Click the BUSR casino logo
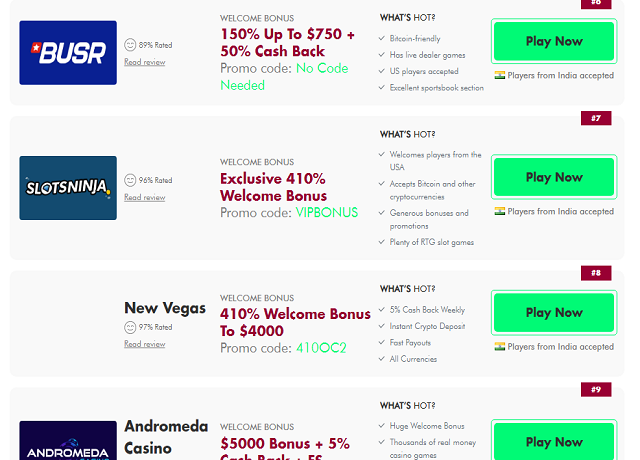This screenshot has height=460, width=640. tap(68, 52)
